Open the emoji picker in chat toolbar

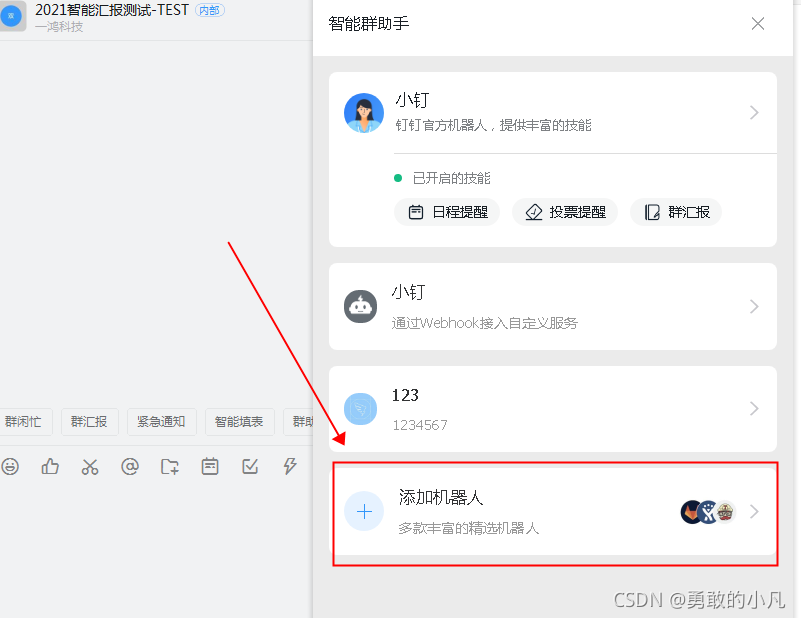pyautogui.click(x=10, y=466)
